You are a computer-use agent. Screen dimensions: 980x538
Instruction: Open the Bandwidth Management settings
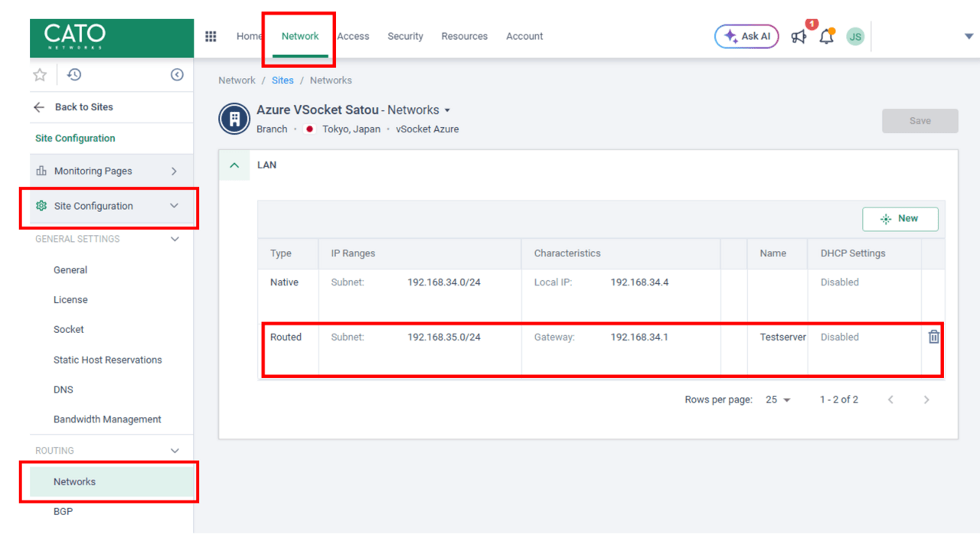point(107,419)
